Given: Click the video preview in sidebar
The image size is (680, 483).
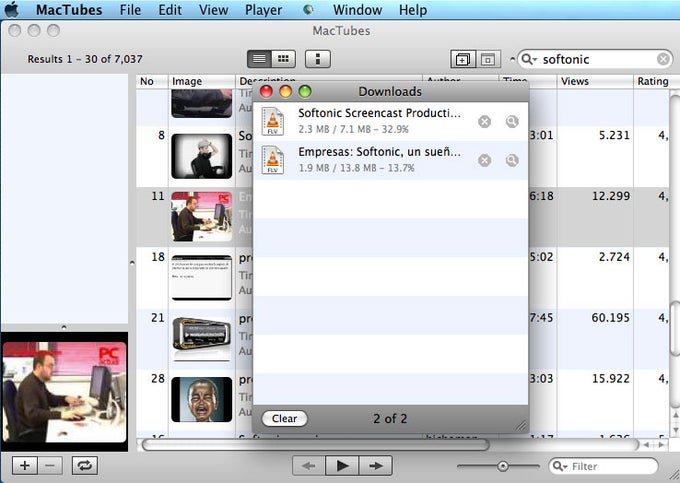Looking at the screenshot, I should point(65,392).
